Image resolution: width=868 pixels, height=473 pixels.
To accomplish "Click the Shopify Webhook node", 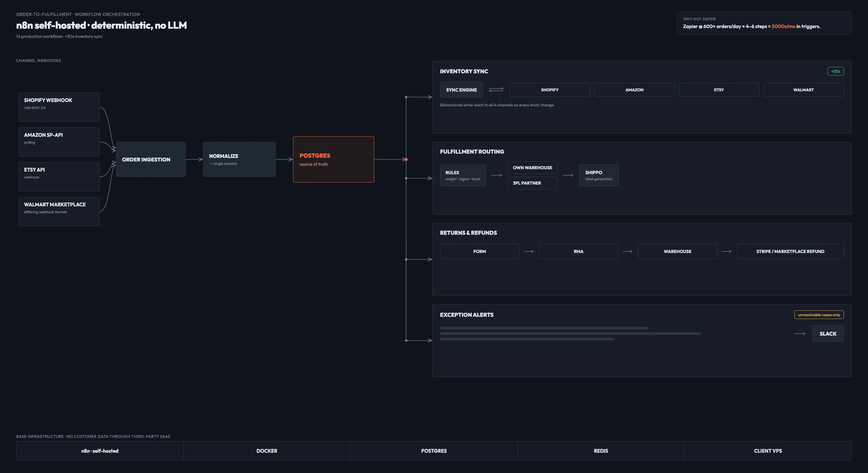I will coord(59,107).
